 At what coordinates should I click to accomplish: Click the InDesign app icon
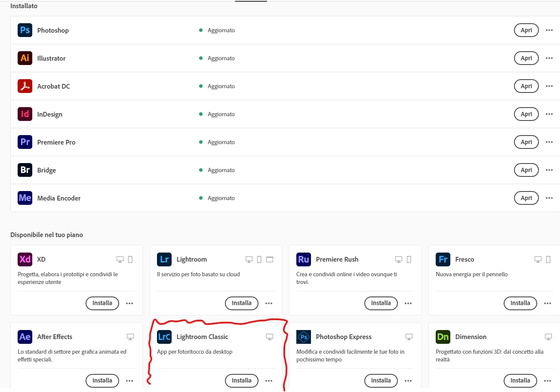pyautogui.click(x=25, y=114)
